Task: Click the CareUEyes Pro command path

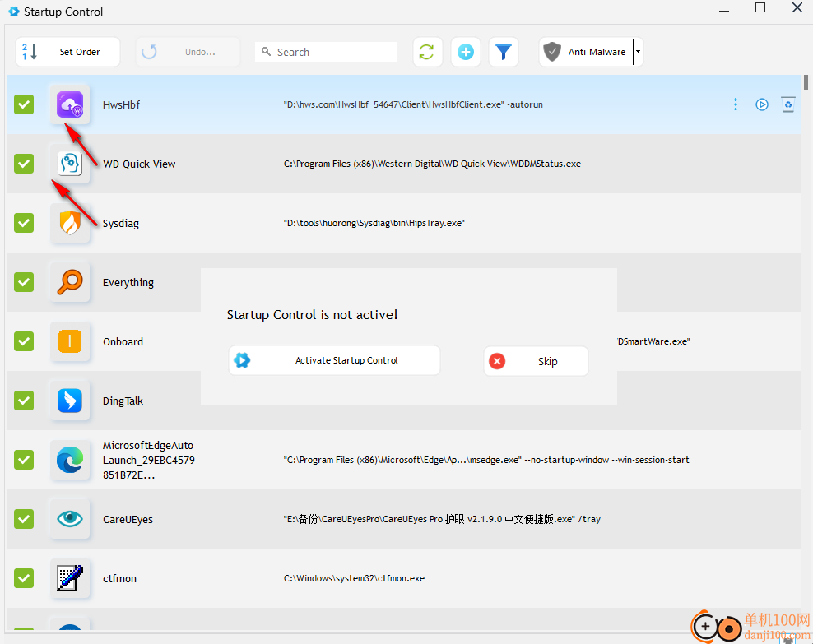Action: tap(442, 519)
